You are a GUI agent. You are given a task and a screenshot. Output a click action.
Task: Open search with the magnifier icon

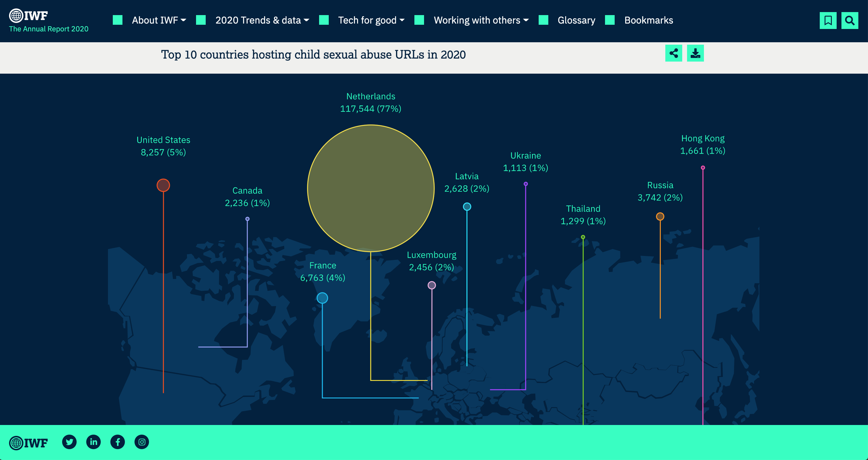(850, 21)
